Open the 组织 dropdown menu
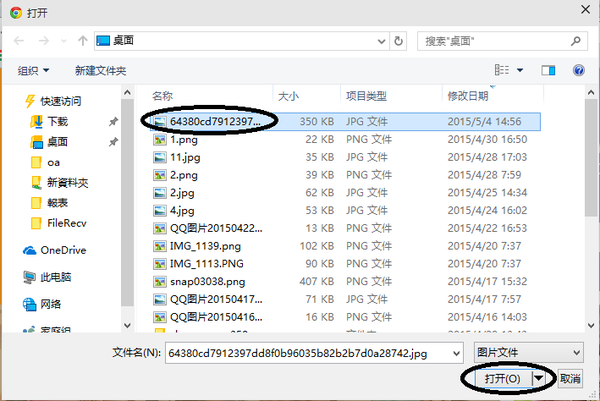Screen dimensions: 600x401 click(x=34, y=71)
